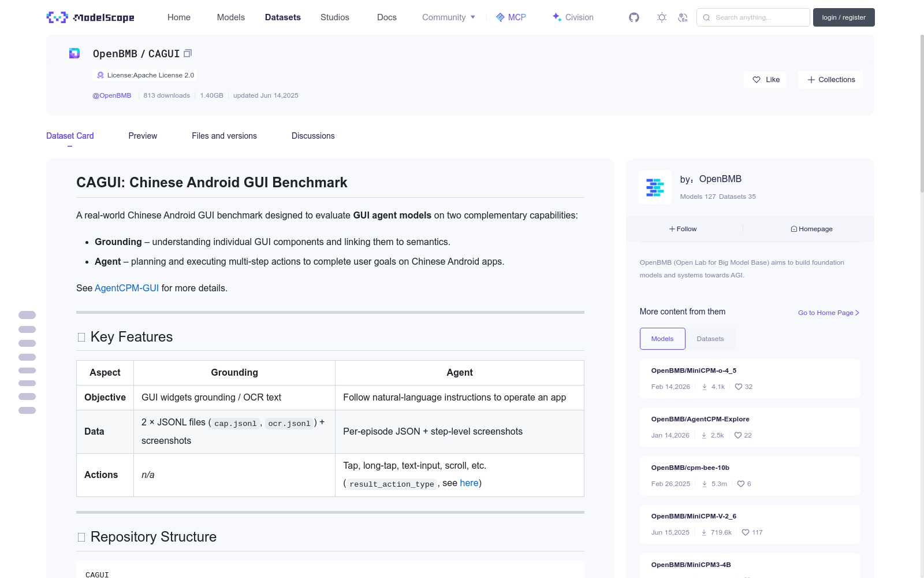Screen dimensions: 924x578
Task: Click the 'More content from them' heading
Action: click(x=683, y=312)
